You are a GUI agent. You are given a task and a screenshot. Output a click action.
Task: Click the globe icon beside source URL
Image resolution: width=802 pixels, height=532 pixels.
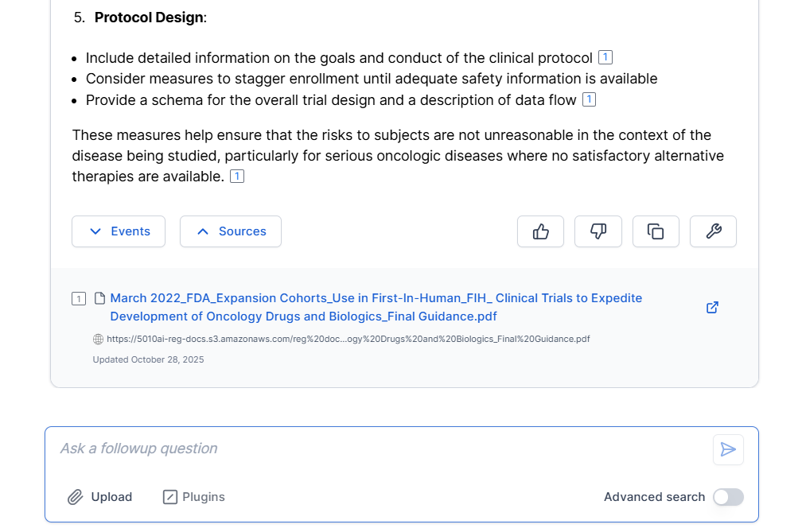click(99, 339)
